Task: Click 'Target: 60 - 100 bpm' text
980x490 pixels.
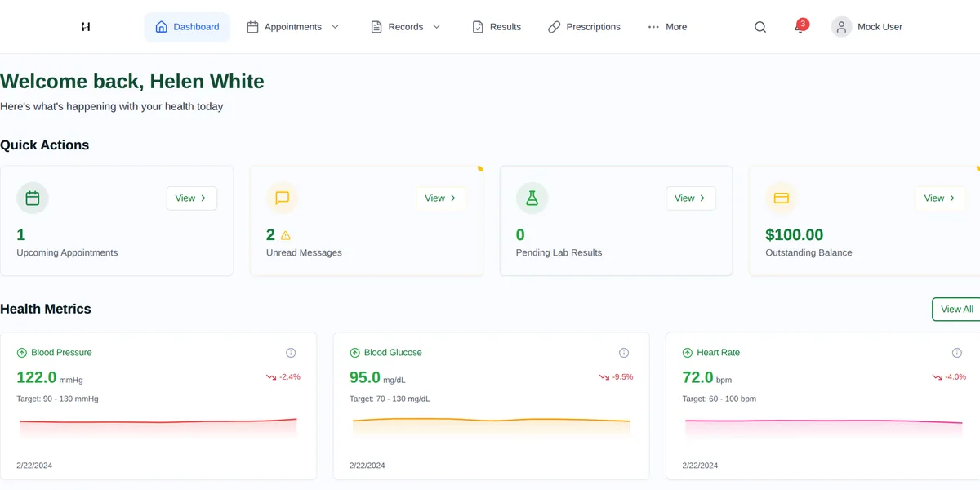Action: pos(719,399)
